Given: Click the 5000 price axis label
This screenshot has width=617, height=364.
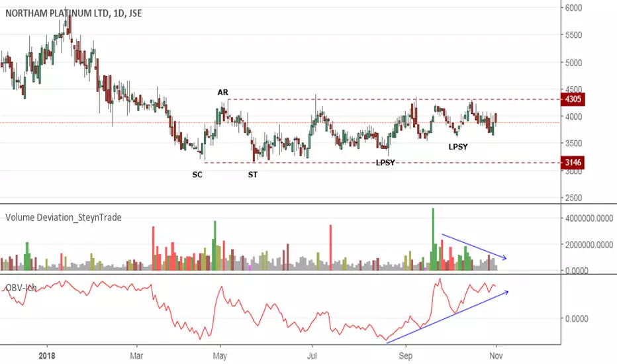Looking at the screenshot, I should (x=574, y=63).
